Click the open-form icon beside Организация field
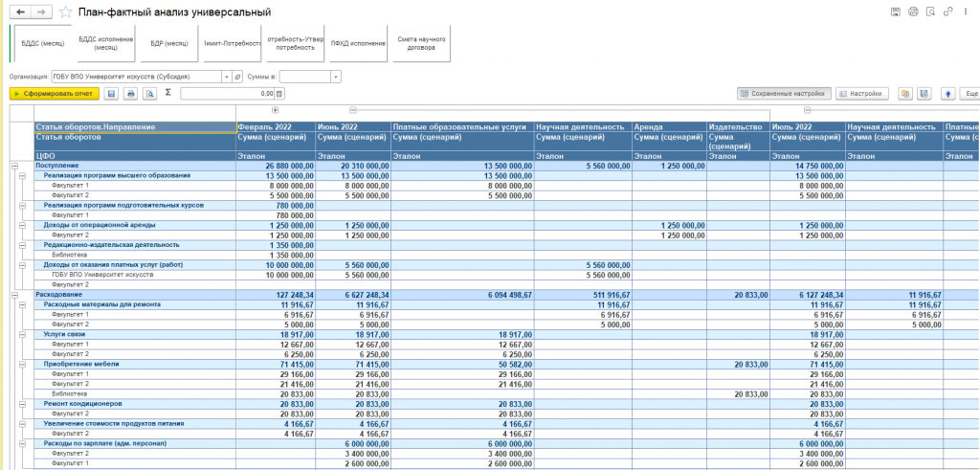 coord(237,77)
